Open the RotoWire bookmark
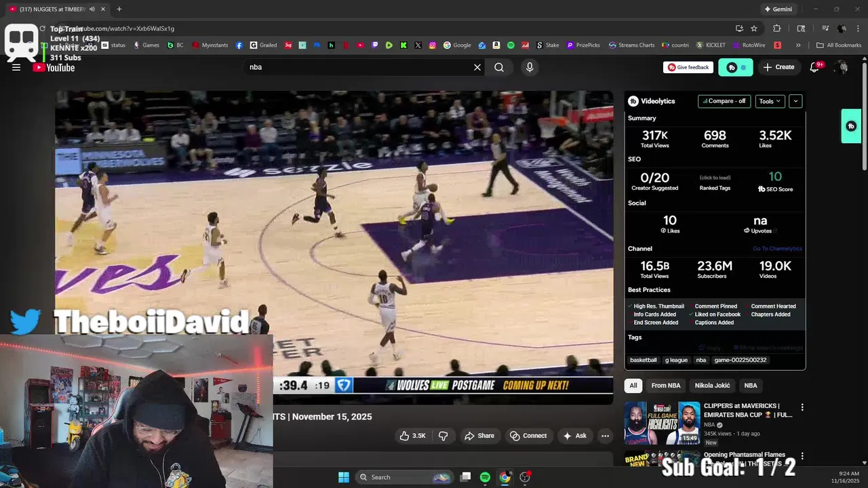868x488 pixels. pyautogui.click(x=749, y=45)
